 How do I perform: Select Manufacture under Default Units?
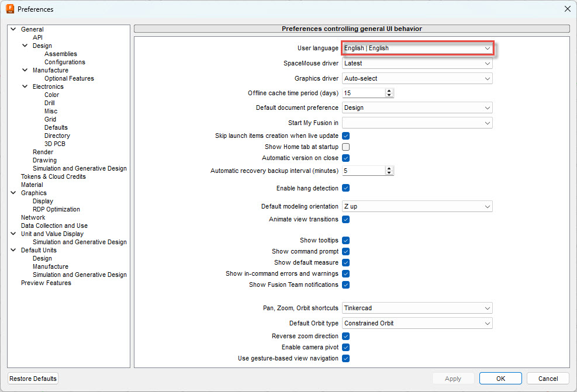point(50,266)
